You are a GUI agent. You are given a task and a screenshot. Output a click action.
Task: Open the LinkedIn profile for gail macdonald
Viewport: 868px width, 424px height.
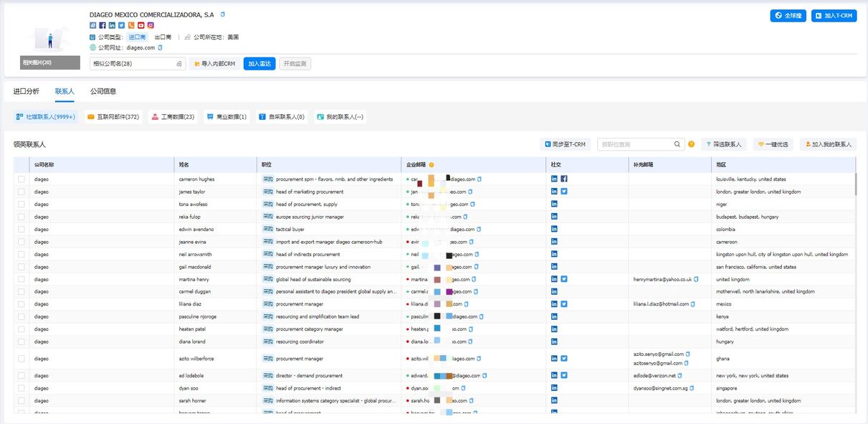tap(554, 267)
